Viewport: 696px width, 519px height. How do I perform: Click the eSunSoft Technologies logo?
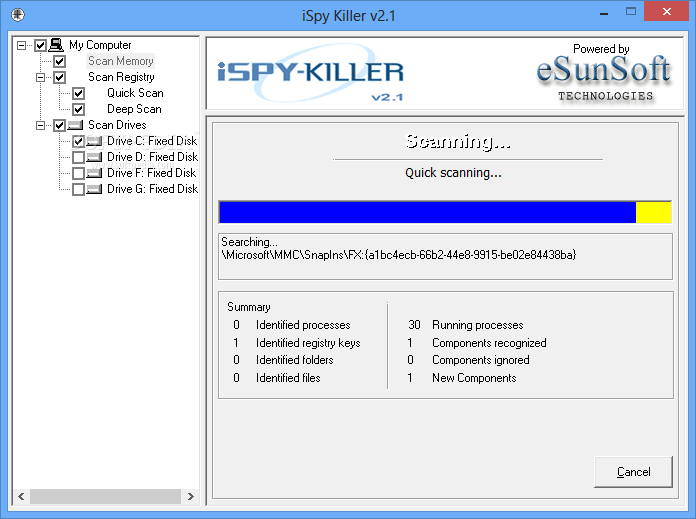coord(604,79)
